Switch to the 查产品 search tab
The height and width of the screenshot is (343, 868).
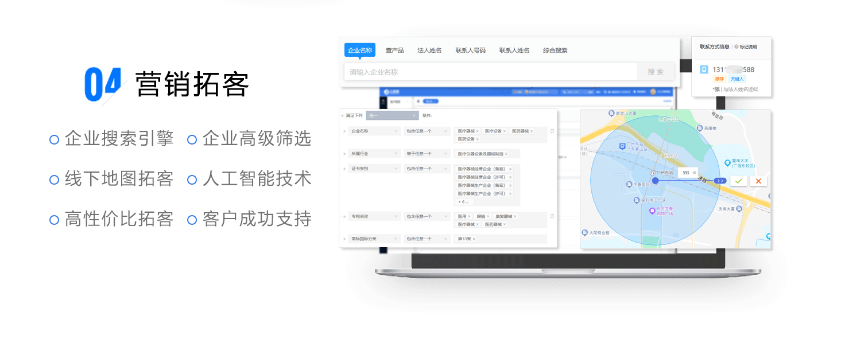click(394, 50)
